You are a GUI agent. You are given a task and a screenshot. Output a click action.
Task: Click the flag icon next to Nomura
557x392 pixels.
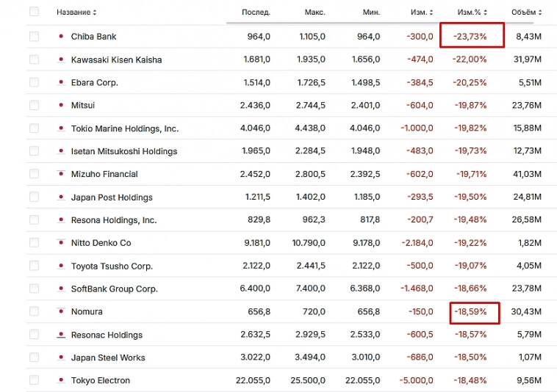[61, 311]
